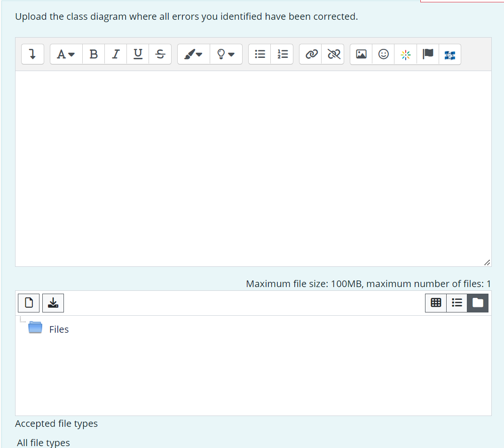Switch file manager to icon view

[435, 303]
